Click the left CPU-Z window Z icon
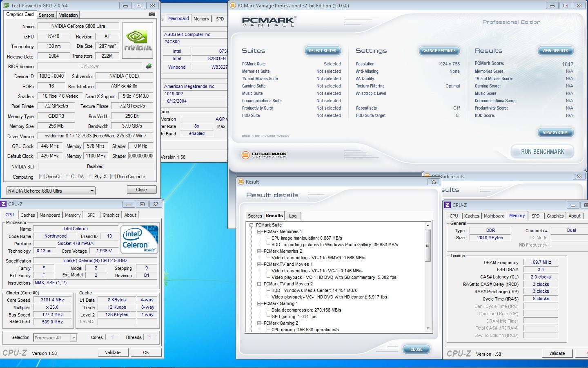 coord(3,204)
